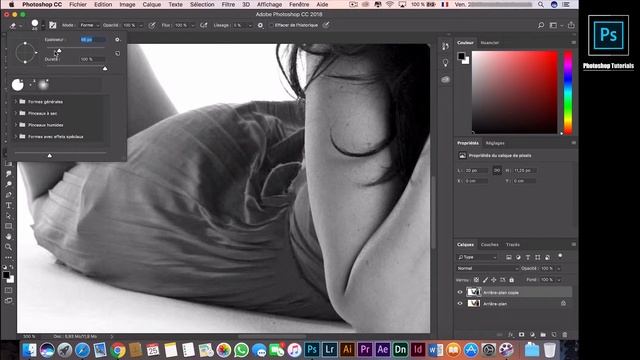The height and width of the screenshot is (360, 640).
Task: Create new adjustment layer icon
Action: (x=532, y=335)
